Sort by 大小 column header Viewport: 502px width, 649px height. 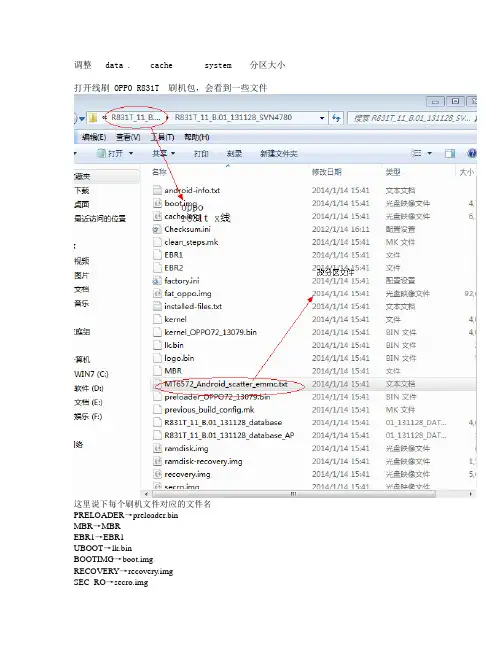466,172
